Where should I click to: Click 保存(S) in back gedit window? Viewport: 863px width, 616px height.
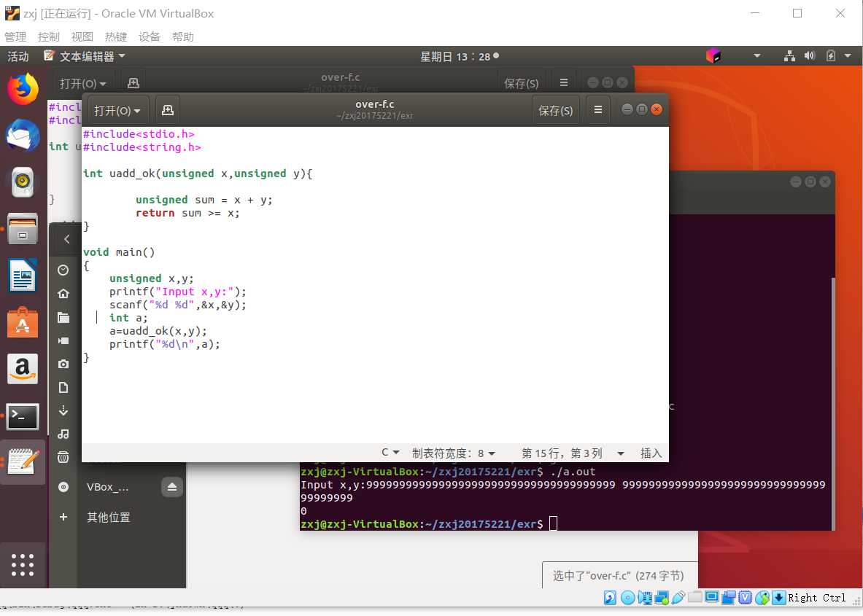[521, 84]
